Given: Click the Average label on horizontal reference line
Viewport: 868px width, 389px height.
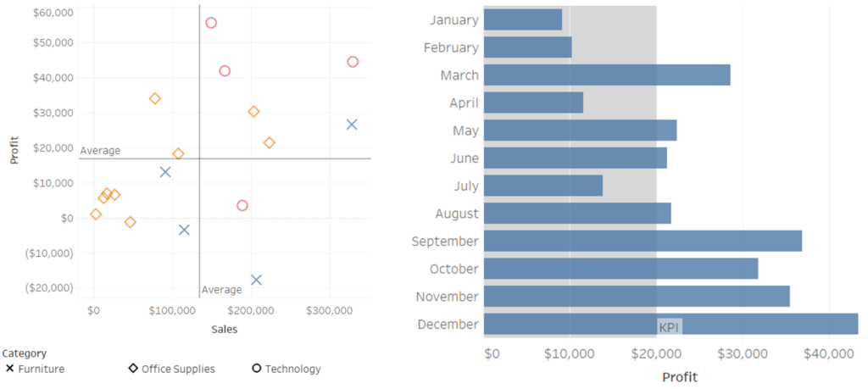Looking at the screenshot, I should [100, 151].
